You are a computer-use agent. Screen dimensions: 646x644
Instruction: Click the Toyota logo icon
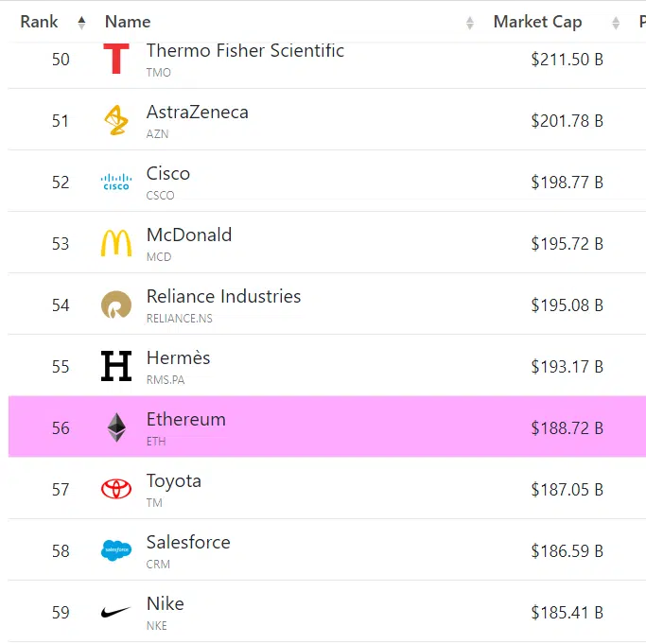click(116, 489)
